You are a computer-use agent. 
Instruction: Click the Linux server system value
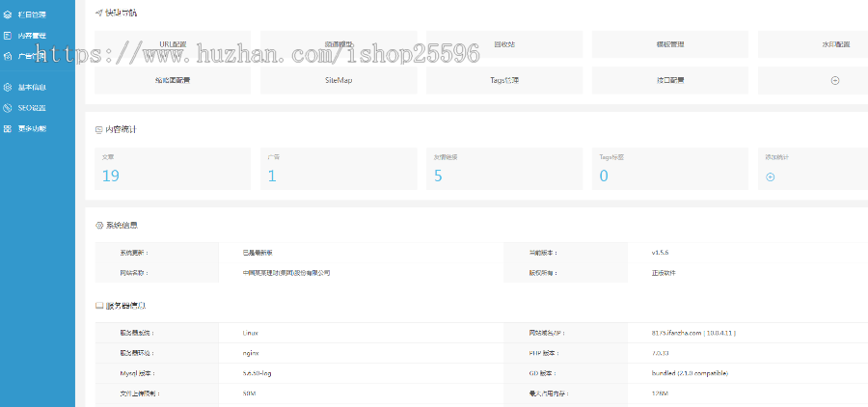coord(250,334)
